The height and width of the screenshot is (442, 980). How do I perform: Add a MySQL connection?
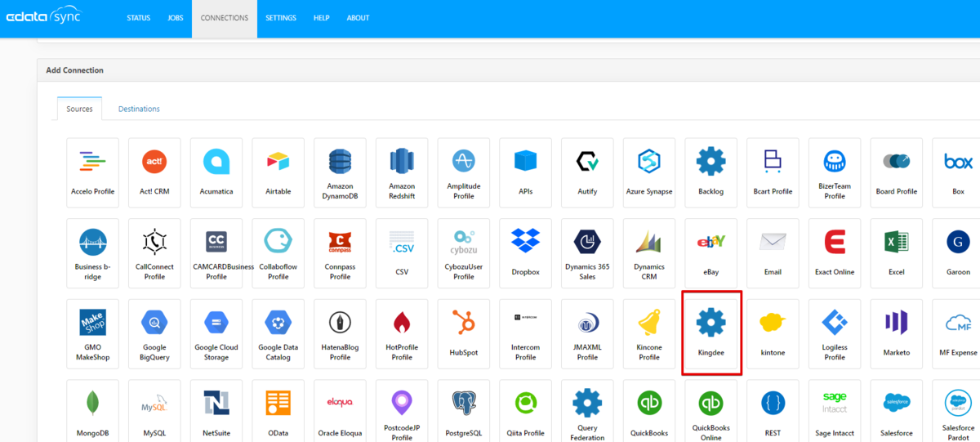coord(154,411)
